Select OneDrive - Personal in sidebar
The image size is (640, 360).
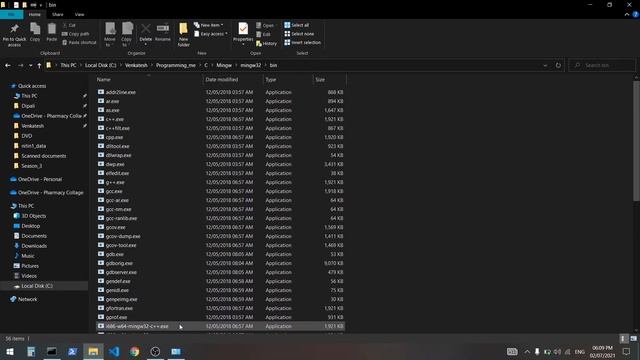click(x=40, y=179)
